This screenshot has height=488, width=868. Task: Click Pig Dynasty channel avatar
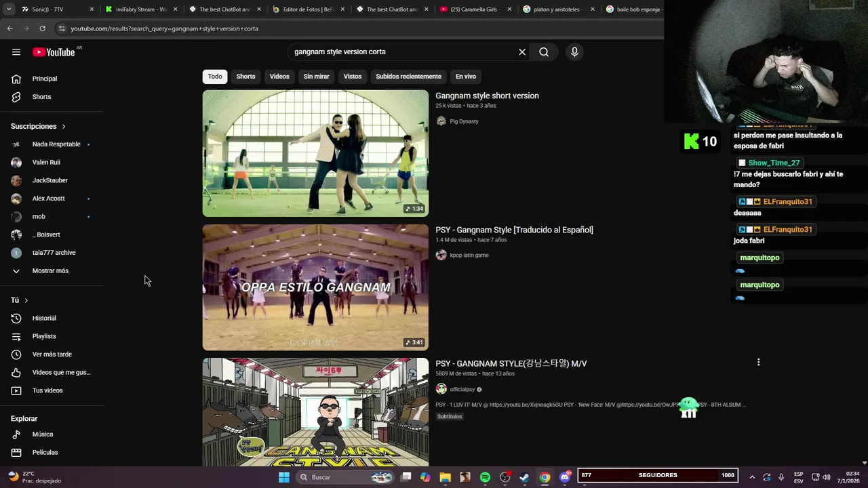point(441,121)
